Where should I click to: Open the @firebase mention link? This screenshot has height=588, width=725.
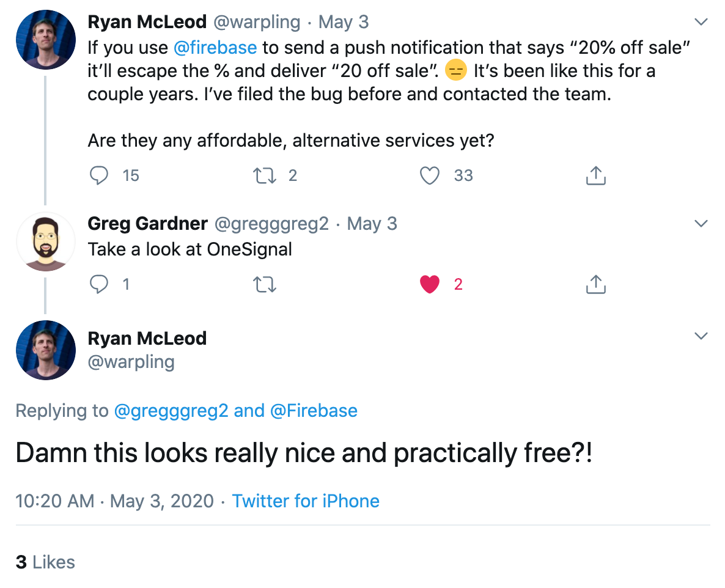(215, 48)
